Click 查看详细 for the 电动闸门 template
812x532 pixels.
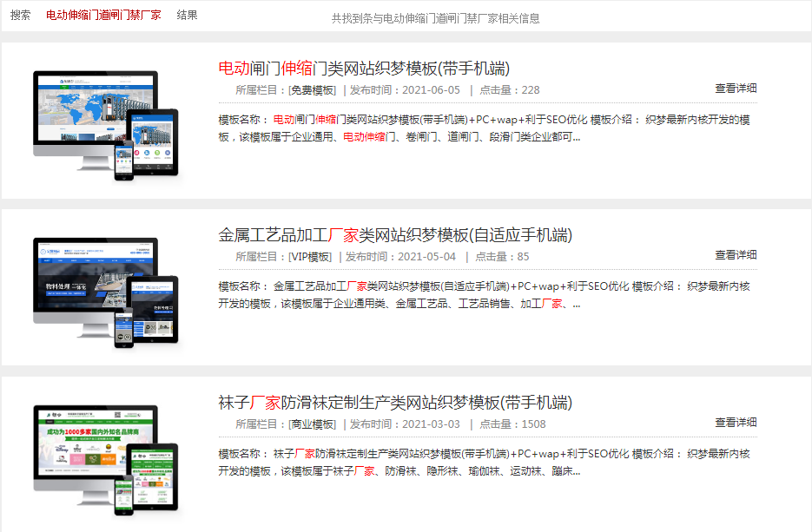pos(736,88)
